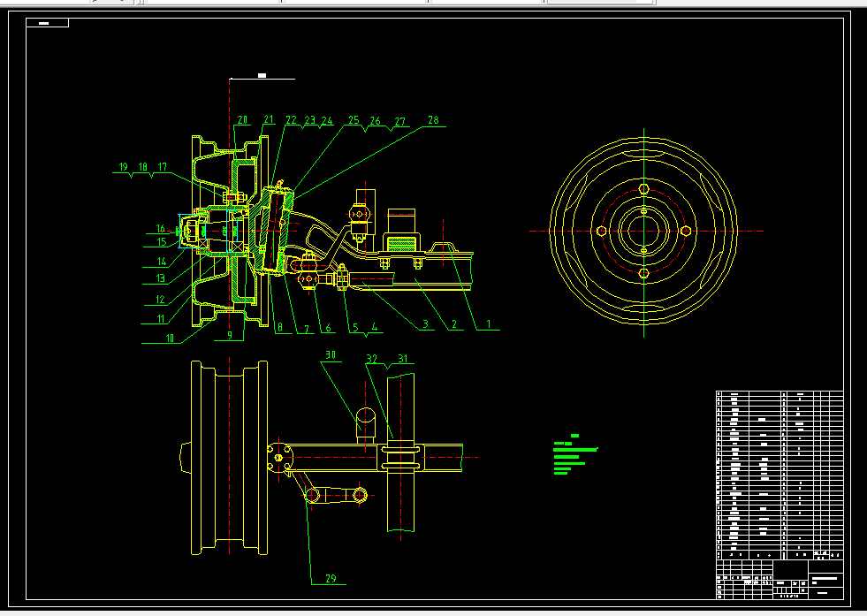
Task: Pick the number 3 callout text
Action: [425, 324]
